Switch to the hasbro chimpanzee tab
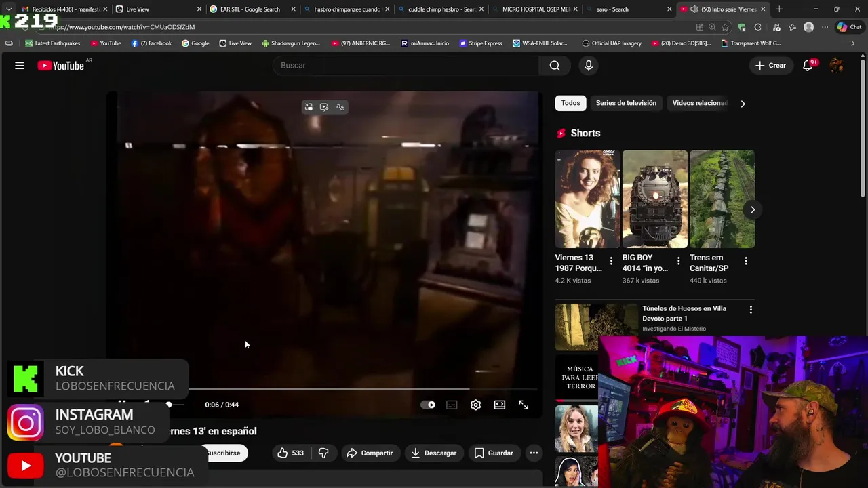Image resolution: width=868 pixels, height=488 pixels. click(x=346, y=9)
